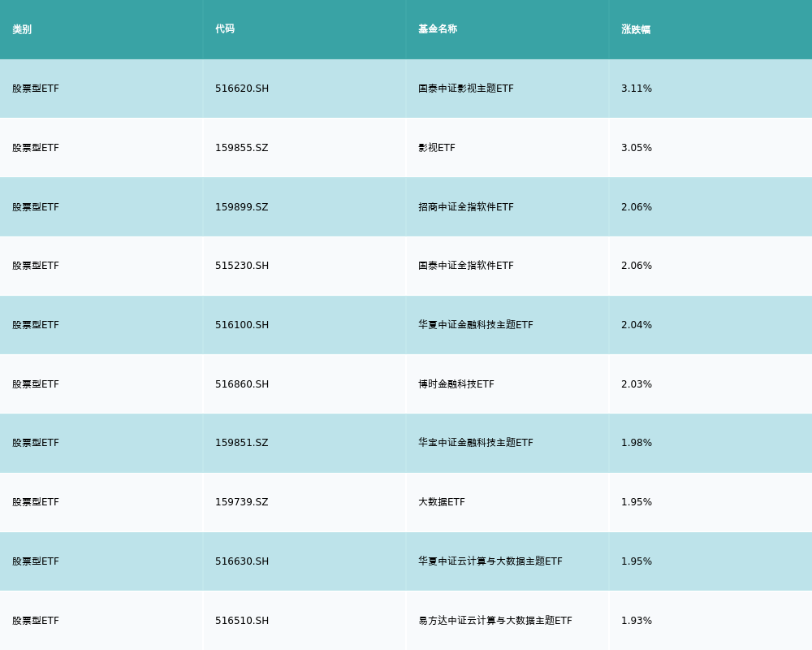Click the 1.98% change value
This screenshot has height=650, width=812.
point(637,443)
